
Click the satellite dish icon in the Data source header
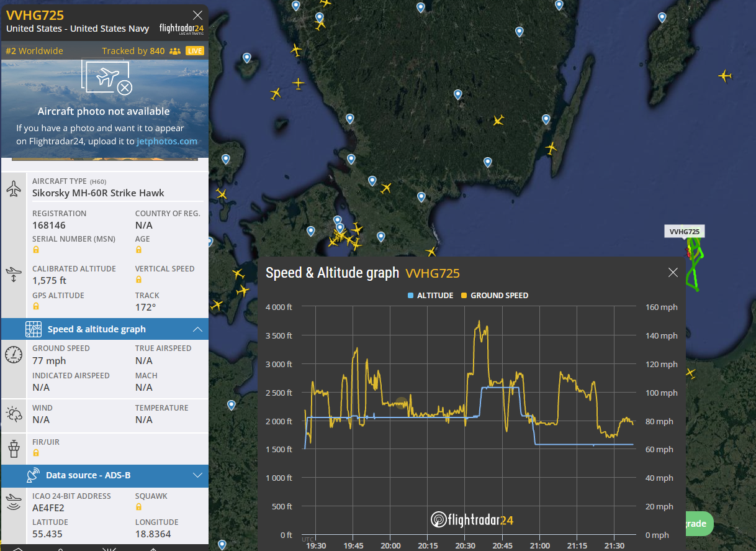[x=34, y=475]
